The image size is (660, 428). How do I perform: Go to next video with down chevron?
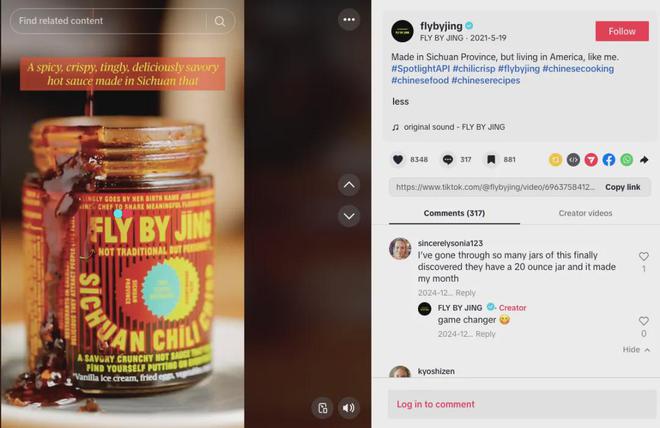pyautogui.click(x=349, y=216)
